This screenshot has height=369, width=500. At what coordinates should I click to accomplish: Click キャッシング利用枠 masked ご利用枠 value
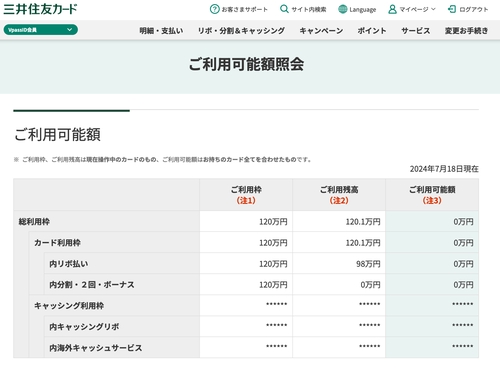point(277,304)
